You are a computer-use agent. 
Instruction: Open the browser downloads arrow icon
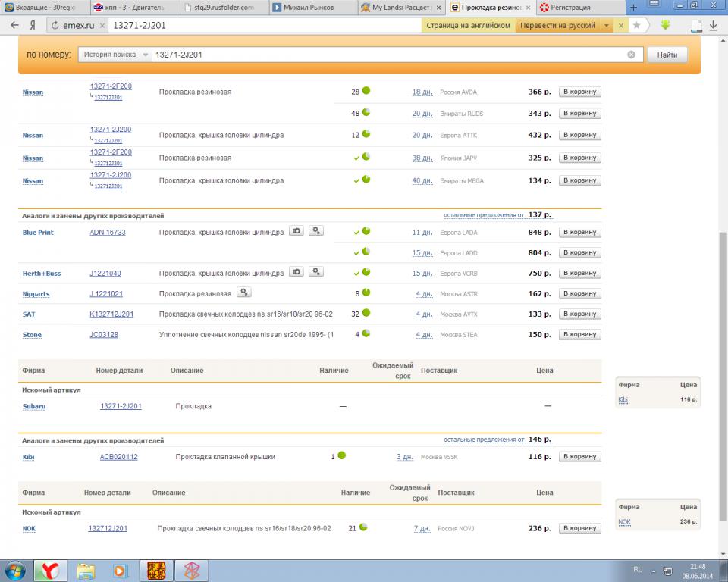coord(714,26)
